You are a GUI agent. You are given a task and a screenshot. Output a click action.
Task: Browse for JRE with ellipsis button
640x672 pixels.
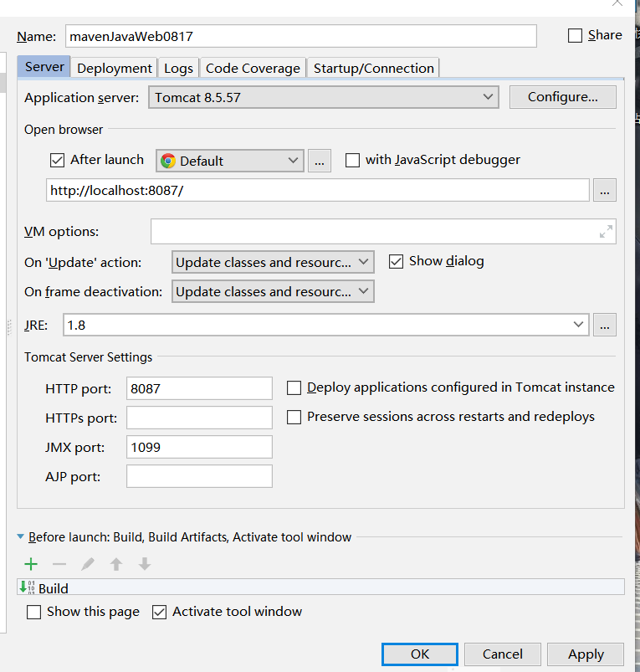click(604, 325)
